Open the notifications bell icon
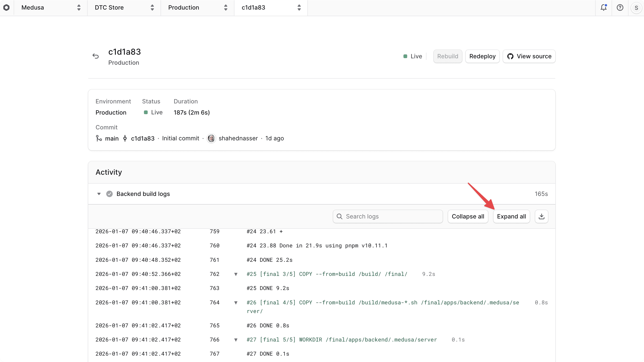This screenshot has width=644, height=362. [x=603, y=8]
